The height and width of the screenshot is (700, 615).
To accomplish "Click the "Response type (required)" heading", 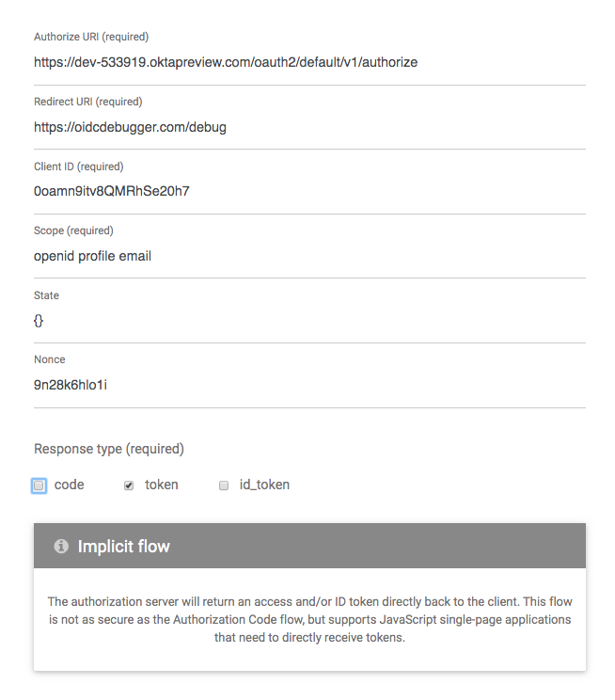I will [x=109, y=449].
